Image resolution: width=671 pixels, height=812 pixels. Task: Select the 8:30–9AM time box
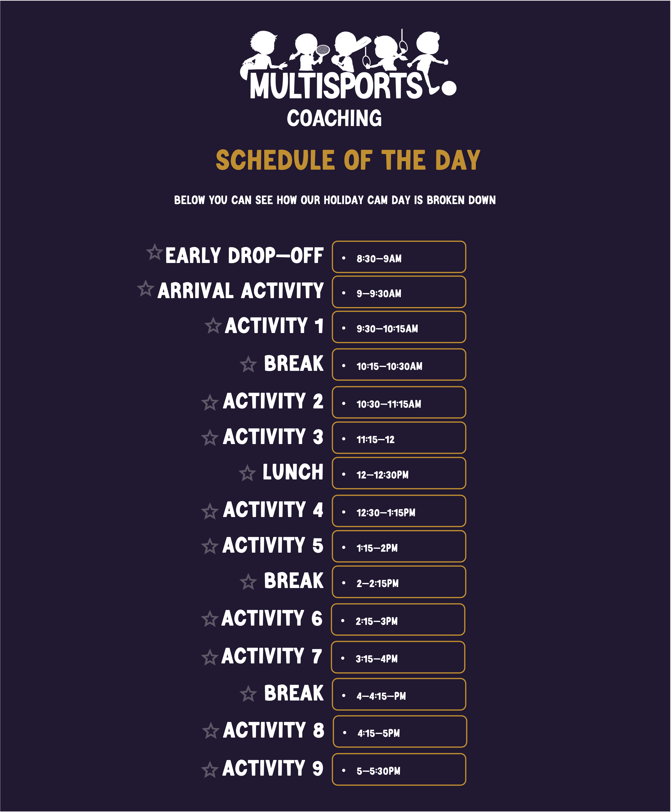[399, 257]
